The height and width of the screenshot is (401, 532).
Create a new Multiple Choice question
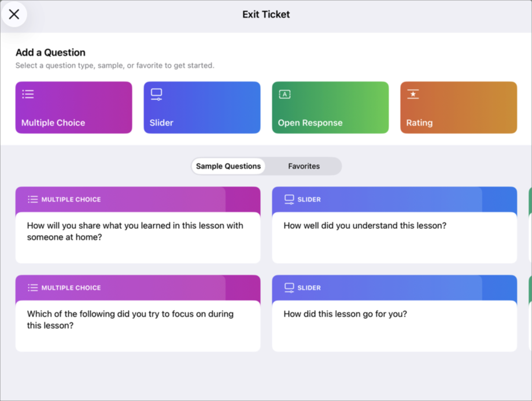pos(73,107)
